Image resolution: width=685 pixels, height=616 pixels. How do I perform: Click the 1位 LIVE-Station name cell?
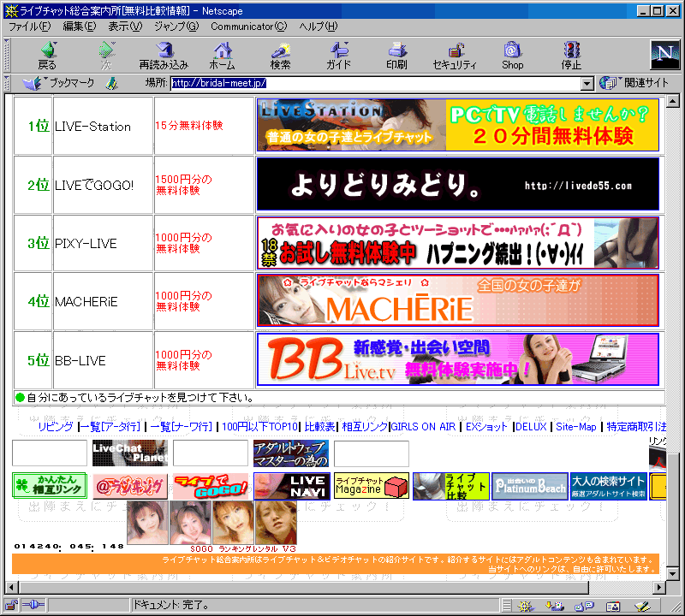click(x=103, y=126)
